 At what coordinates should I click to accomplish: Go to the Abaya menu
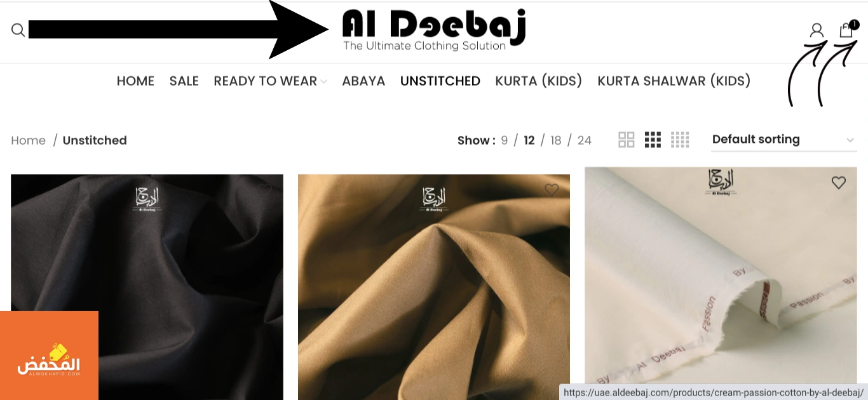pos(363,81)
